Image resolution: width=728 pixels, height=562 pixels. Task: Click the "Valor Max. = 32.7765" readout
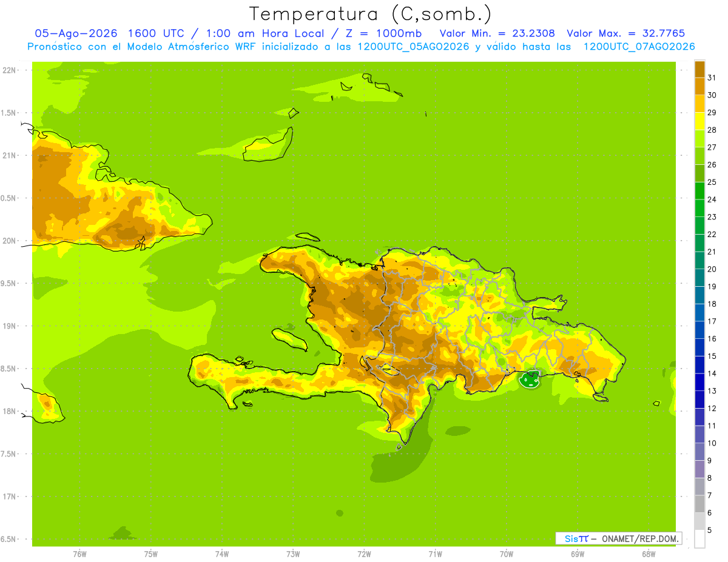pos(626,33)
